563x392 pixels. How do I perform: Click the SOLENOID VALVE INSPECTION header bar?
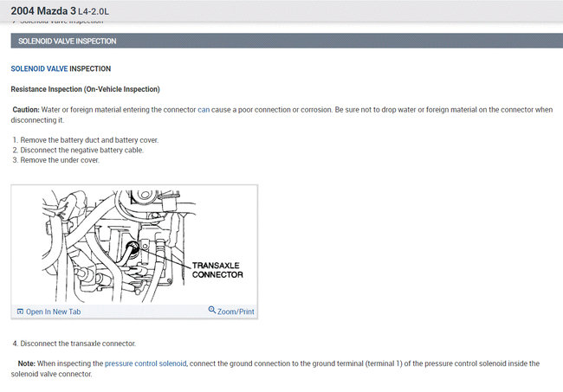click(x=287, y=41)
